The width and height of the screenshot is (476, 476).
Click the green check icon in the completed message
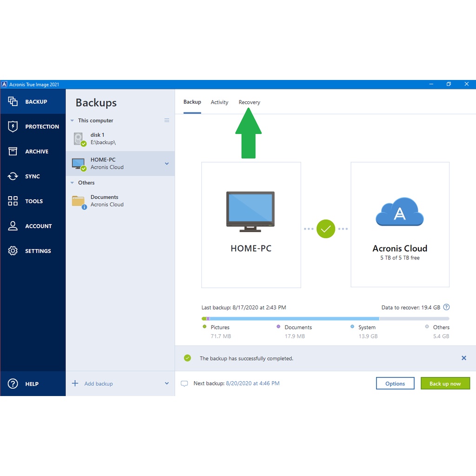coord(188,358)
